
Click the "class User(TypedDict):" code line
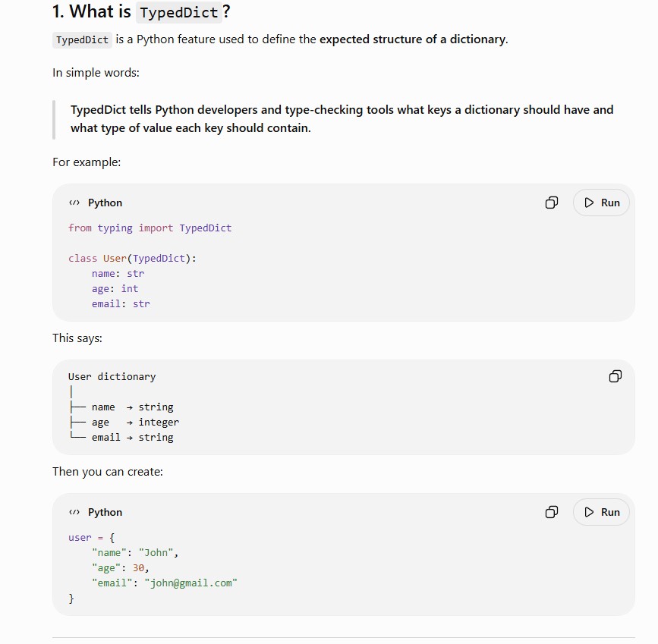[x=132, y=258]
